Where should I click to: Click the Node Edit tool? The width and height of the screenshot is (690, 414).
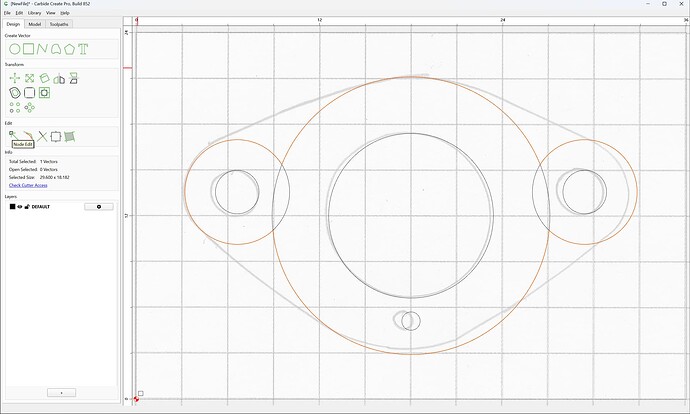coord(13,135)
